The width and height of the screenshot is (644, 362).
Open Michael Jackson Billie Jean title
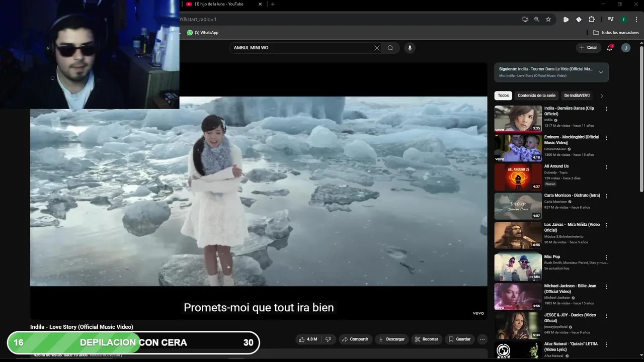570,289
